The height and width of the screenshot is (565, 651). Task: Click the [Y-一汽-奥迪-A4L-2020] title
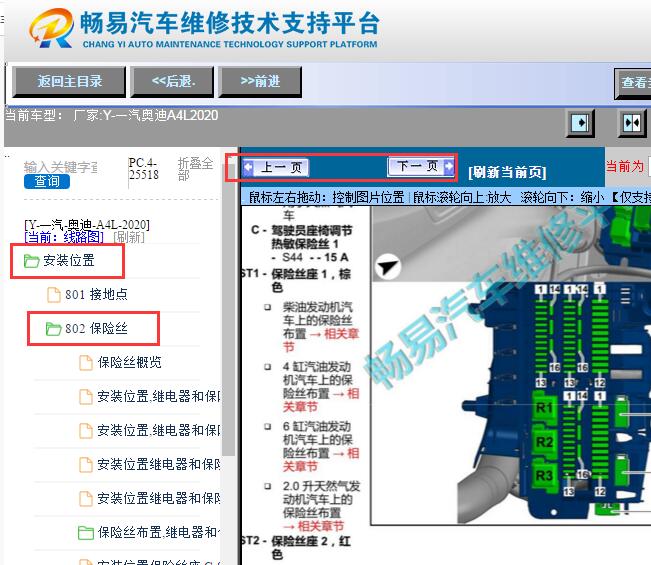click(87, 225)
